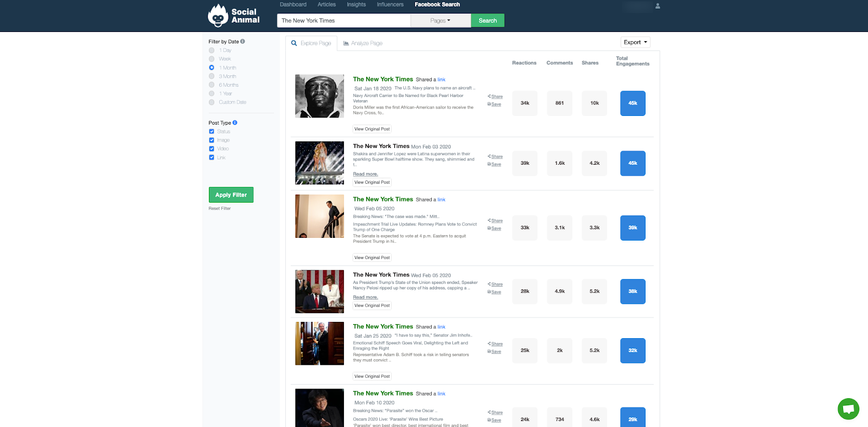
Task: View original post for Shakira halftime show
Action: 372,183
